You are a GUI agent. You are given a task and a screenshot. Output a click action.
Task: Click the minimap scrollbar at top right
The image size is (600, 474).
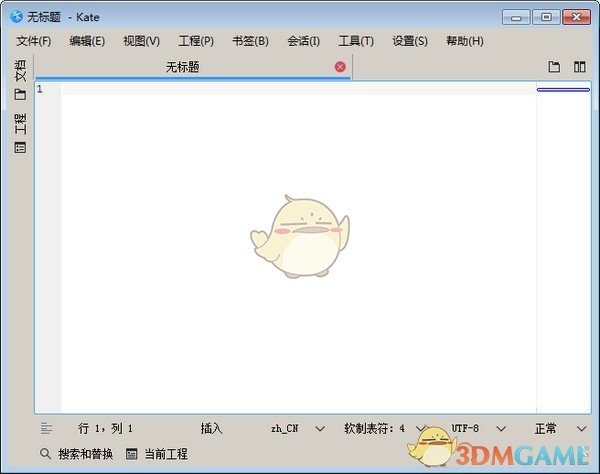(x=563, y=90)
